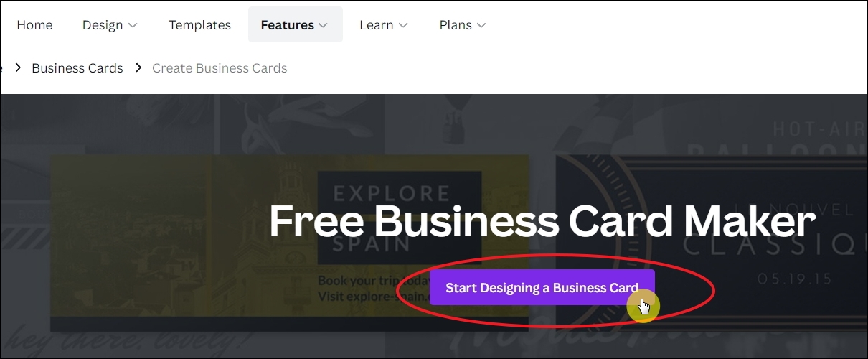
Task: Expand the Design dropdown menu
Action: 110,25
